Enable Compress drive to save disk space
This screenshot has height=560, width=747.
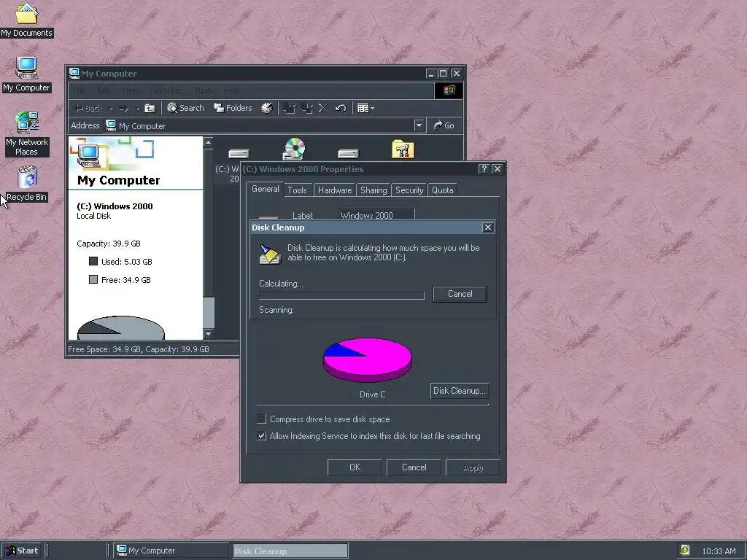tap(261, 419)
